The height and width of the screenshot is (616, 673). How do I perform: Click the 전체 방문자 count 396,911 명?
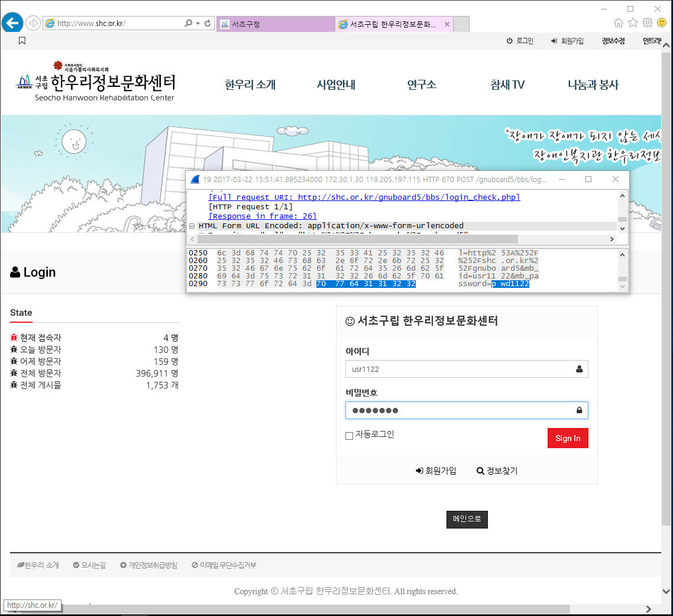[x=157, y=373]
